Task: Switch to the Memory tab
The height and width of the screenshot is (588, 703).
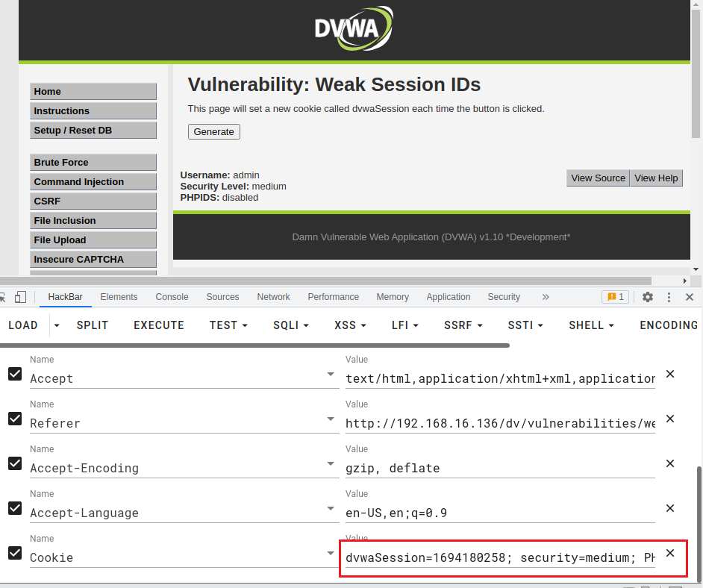Action: (393, 297)
